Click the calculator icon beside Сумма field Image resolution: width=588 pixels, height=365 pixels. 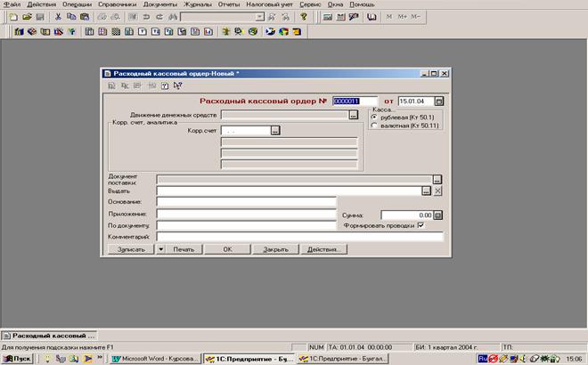(x=437, y=215)
